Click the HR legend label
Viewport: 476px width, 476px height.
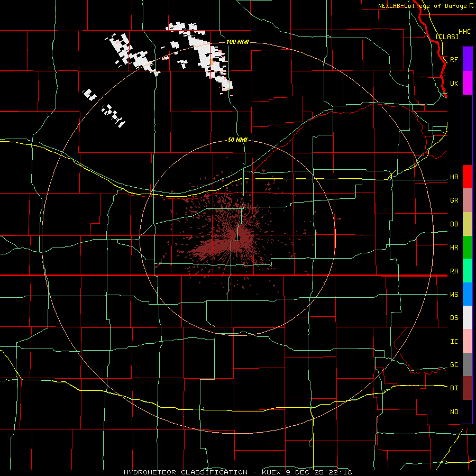[x=454, y=248]
